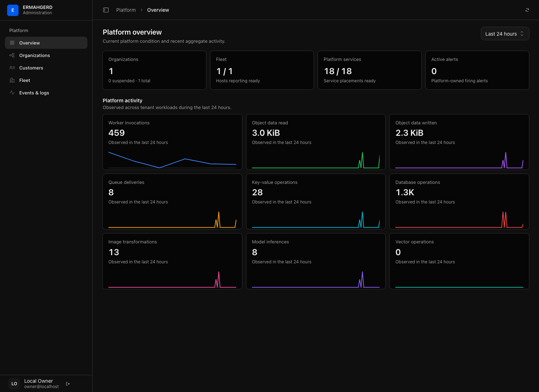This screenshot has height=392, width=539.
Task: Click the Platform sidebar section label
Action: (x=19, y=31)
